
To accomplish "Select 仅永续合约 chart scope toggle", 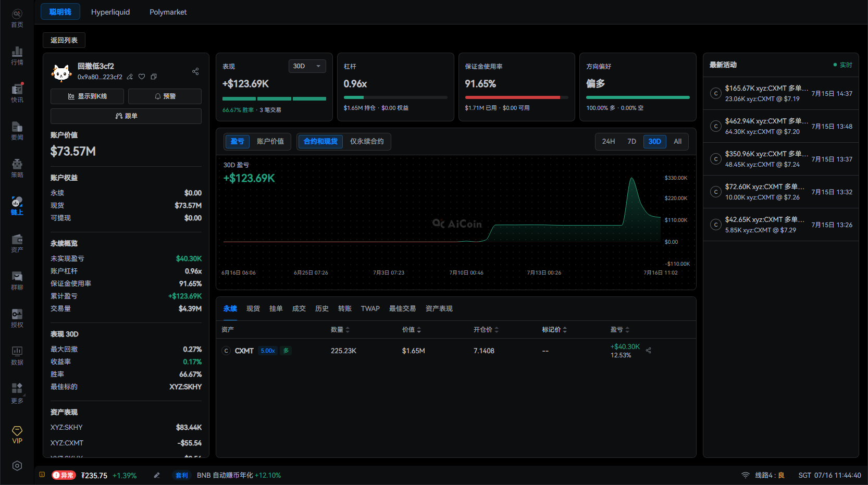I will (367, 141).
